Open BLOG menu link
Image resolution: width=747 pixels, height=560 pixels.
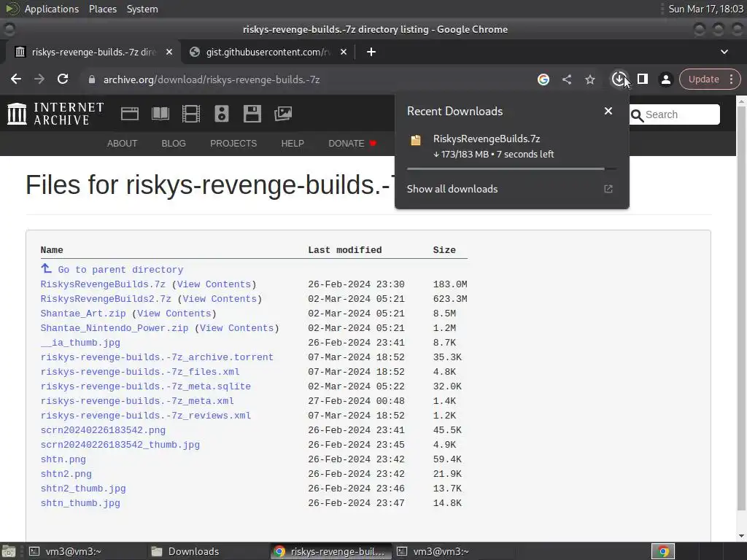coord(174,144)
